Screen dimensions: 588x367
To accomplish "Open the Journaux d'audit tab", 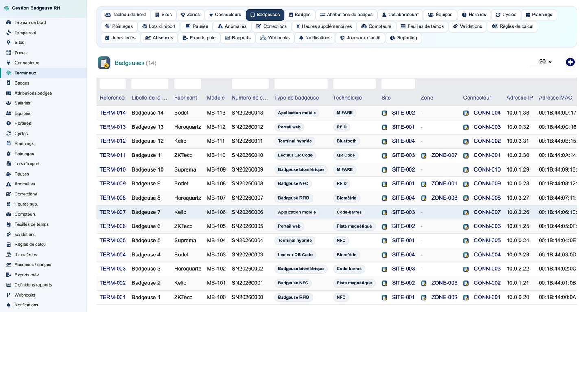I will click(x=360, y=38).
